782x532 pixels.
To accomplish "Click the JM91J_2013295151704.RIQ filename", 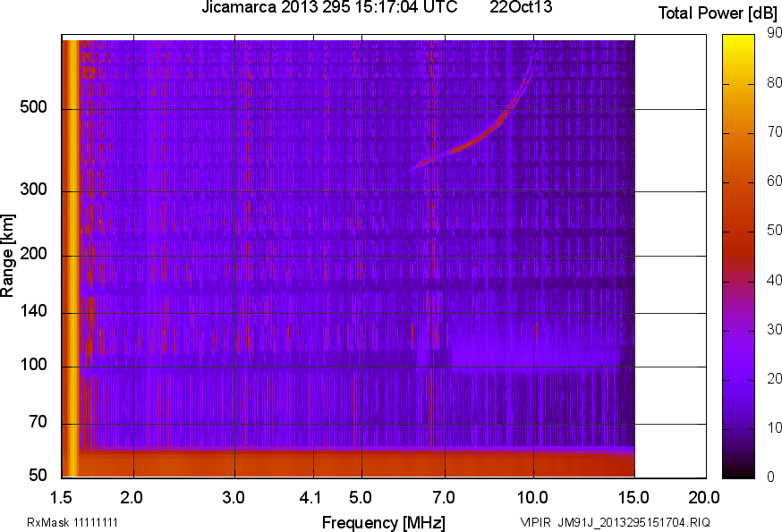I will coord(633,522).
